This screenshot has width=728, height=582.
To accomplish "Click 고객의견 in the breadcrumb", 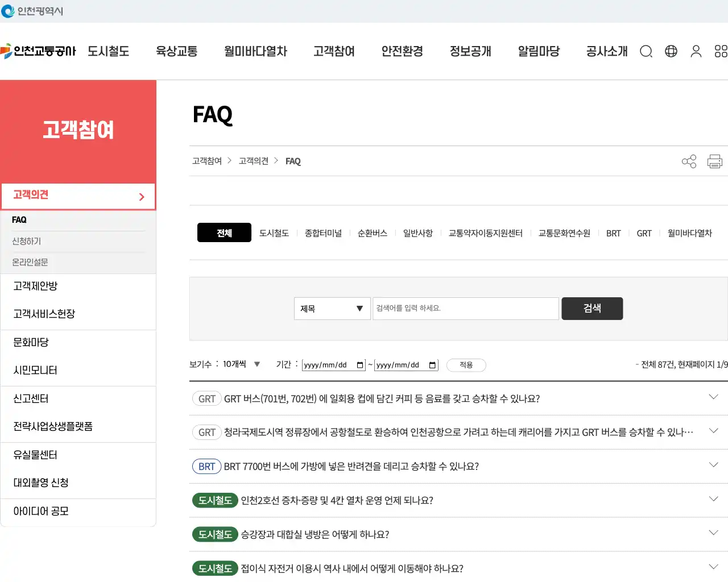I will pos(254,161).
